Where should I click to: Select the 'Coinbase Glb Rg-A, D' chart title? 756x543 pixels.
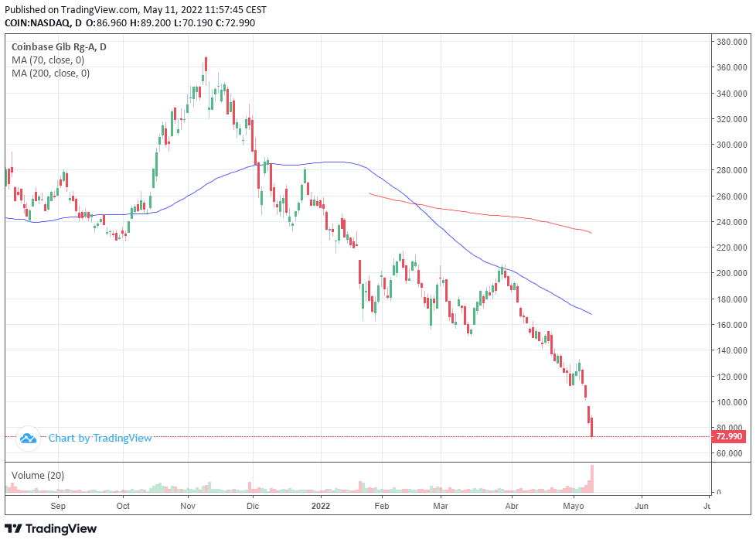(59, 47)
